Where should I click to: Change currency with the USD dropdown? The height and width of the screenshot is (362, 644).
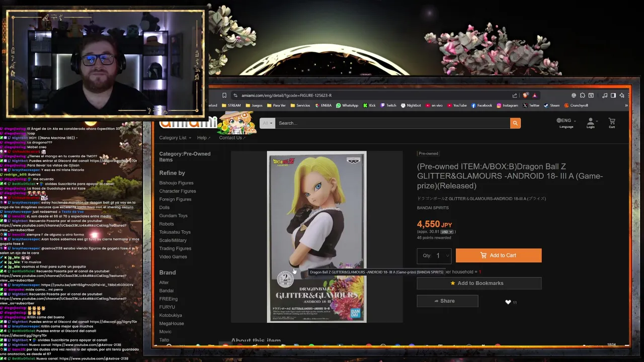[447, 232]
